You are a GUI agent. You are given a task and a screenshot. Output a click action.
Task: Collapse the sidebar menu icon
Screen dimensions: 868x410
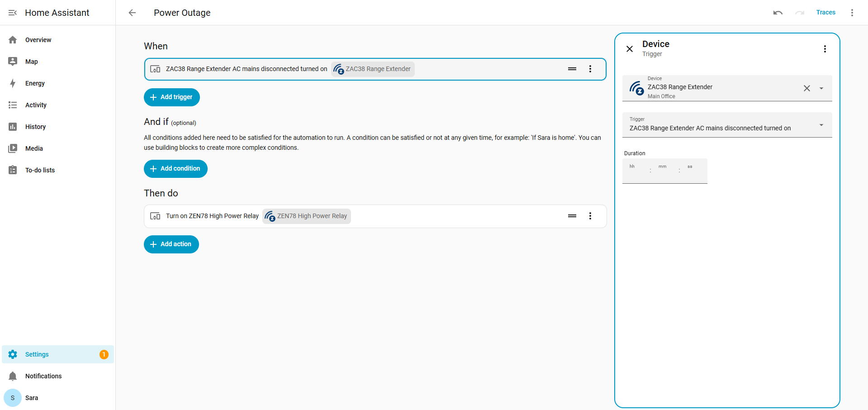[13, 13]
